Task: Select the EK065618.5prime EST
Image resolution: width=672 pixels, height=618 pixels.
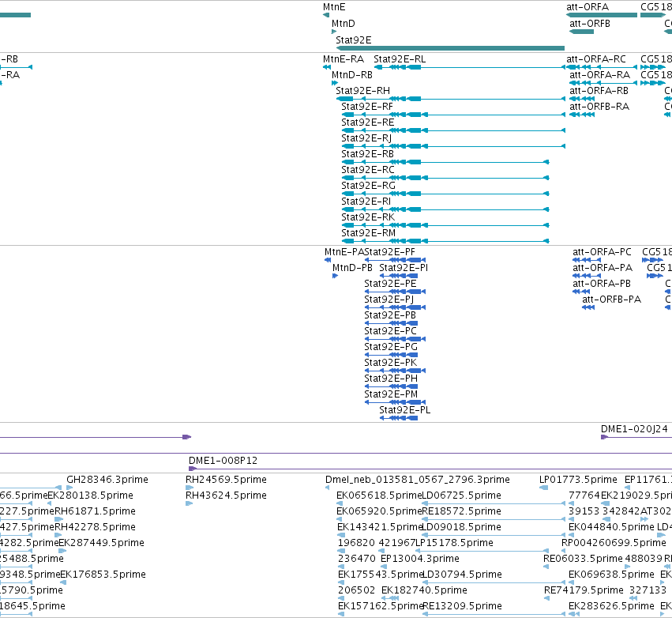Action: (x=339, y=503)
